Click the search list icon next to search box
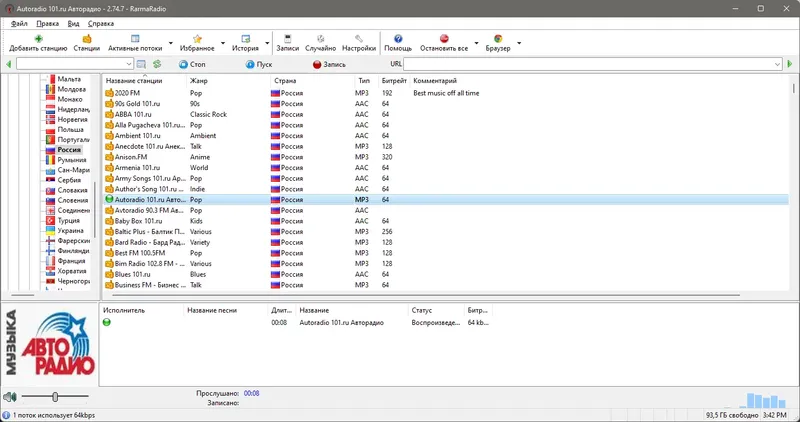The height and width of the screenshot is (422, 800). [x=141, y=64]
